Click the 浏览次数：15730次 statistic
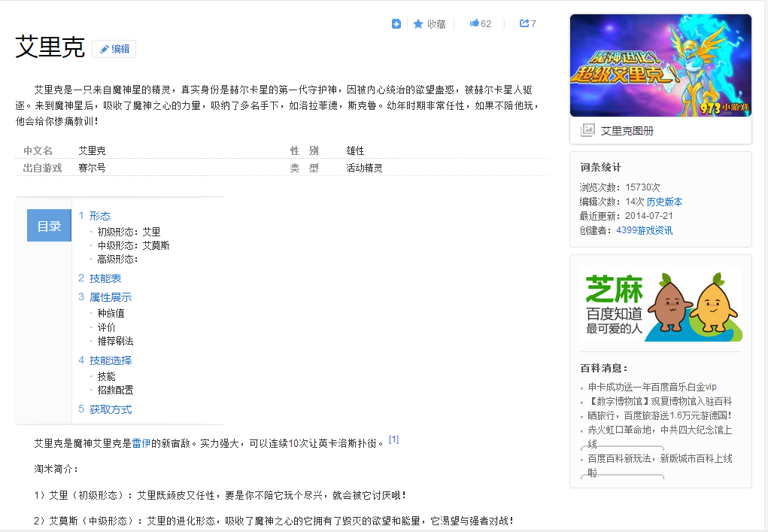This screenshot has width=768, height=532. pyautogui.click(x=620, y=187)
